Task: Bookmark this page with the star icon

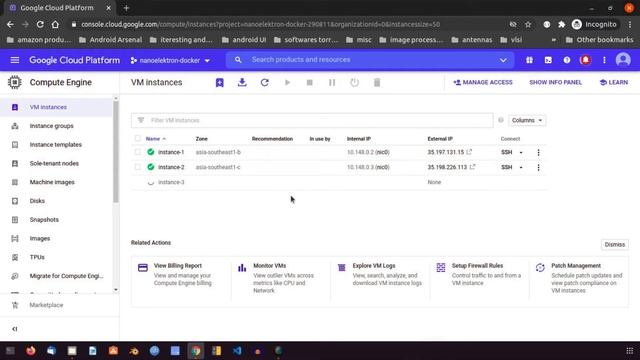Action: (528, 24)
